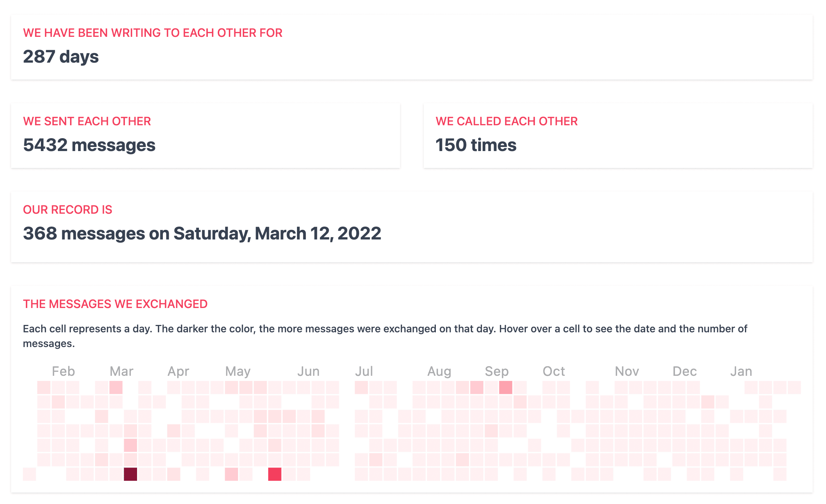
Task: Click the Nov month label
Action: (627, 371)
